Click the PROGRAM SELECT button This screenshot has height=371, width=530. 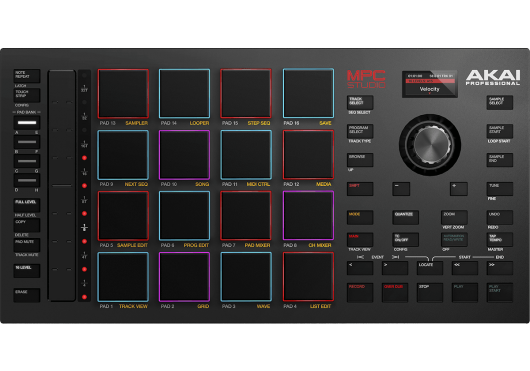click(360, 131)
